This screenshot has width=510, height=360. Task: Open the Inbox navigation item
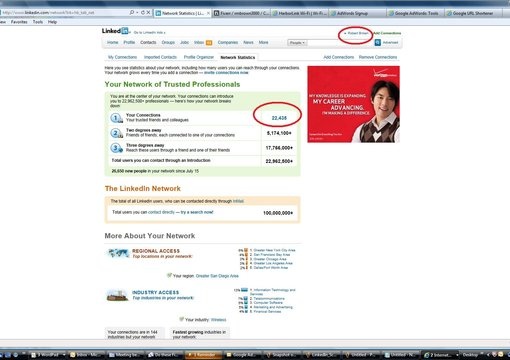(x=199, y=43)
